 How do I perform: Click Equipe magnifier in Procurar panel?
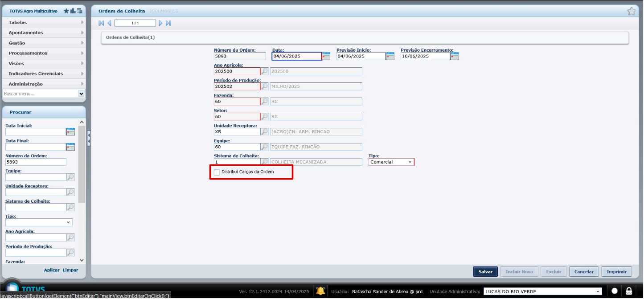tap(70, 177)
